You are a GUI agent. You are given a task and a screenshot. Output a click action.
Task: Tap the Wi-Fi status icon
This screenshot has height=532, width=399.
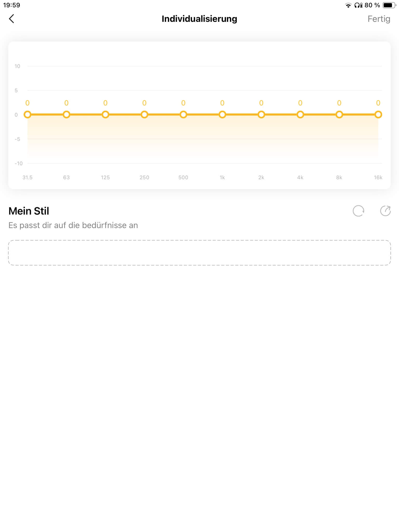pos(348,5)
